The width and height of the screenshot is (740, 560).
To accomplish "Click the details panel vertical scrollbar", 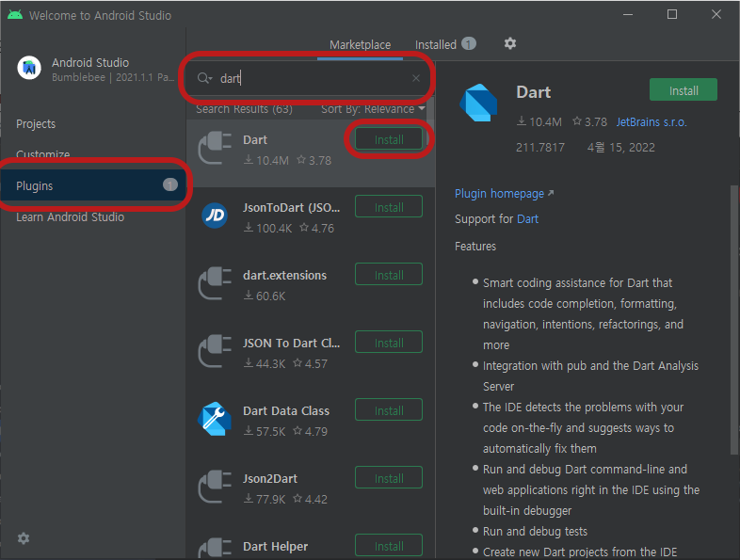I will [x=733, y=320].
